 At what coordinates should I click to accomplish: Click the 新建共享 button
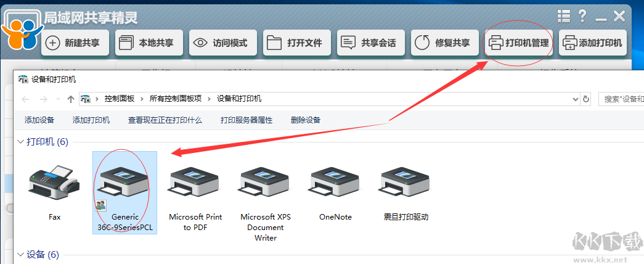[x=75, y=43]
